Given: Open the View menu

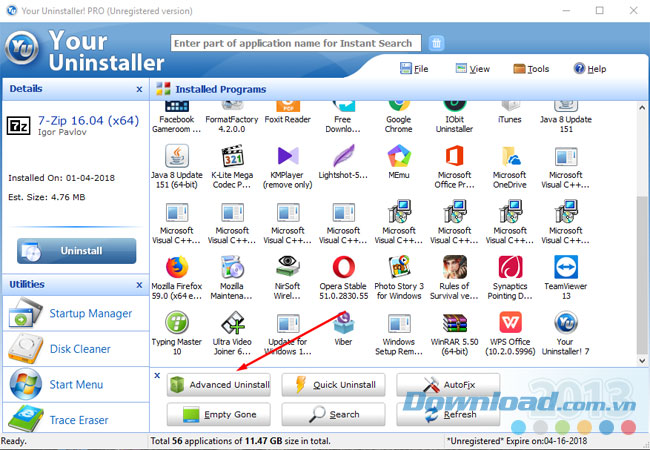Looking at the screenshot, I should 473,69.
